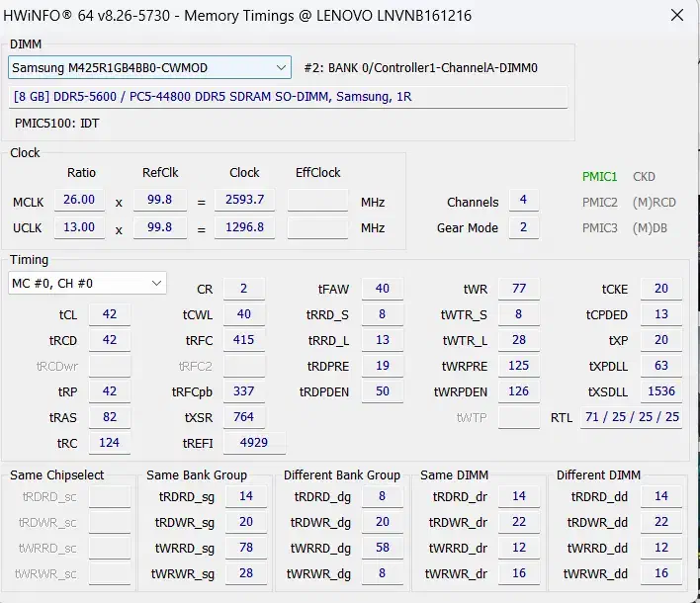Click the tXSDLL value 1536
The height and width of the screenshot is (603, 700).
pyautogui.click(x=661, y=391)
